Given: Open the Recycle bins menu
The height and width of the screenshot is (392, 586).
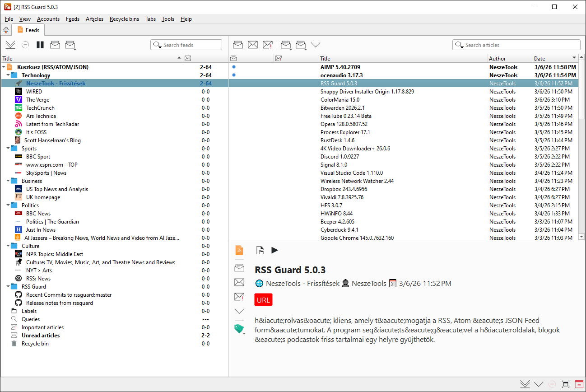Looking at the screenshot, I should (124, 19).
